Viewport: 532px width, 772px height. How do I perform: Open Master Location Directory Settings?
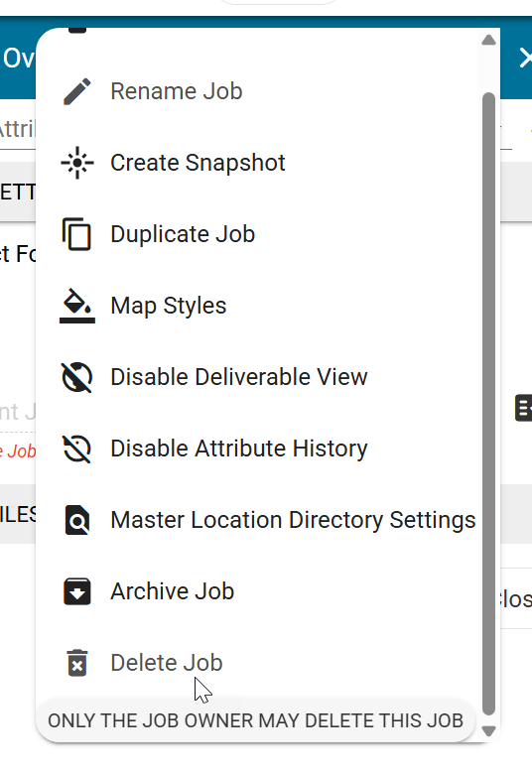[x=293, y=520]
